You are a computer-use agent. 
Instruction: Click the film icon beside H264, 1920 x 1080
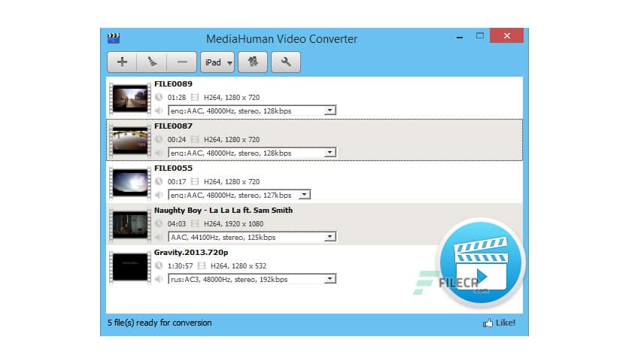(x=195, y=223)
